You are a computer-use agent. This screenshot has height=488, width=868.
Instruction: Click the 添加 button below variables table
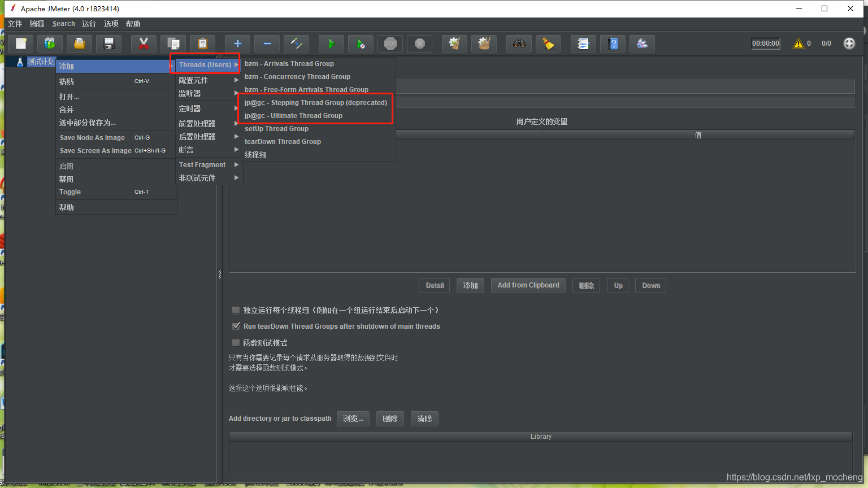[471, 286]
